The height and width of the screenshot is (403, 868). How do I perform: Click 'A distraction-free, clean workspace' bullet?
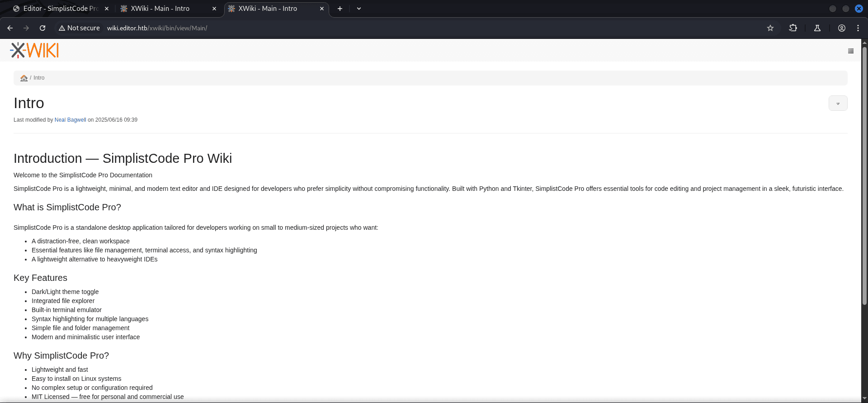coord(80,241)
